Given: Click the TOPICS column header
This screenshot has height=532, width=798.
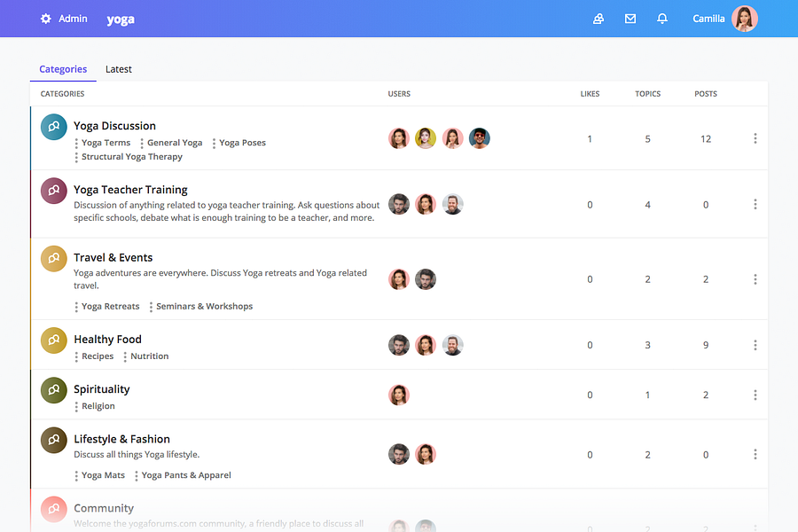Looking at the screenshot, I should coord(647,94).
